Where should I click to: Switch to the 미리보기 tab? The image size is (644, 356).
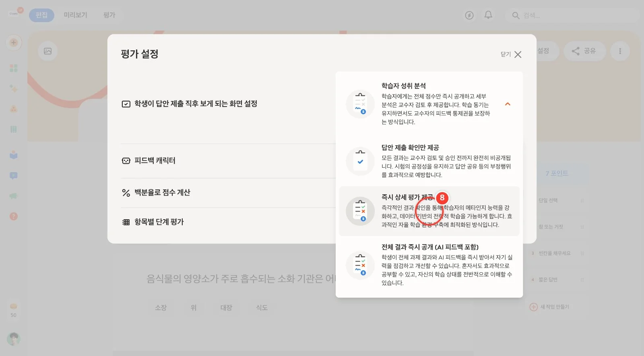coord(75,15)
